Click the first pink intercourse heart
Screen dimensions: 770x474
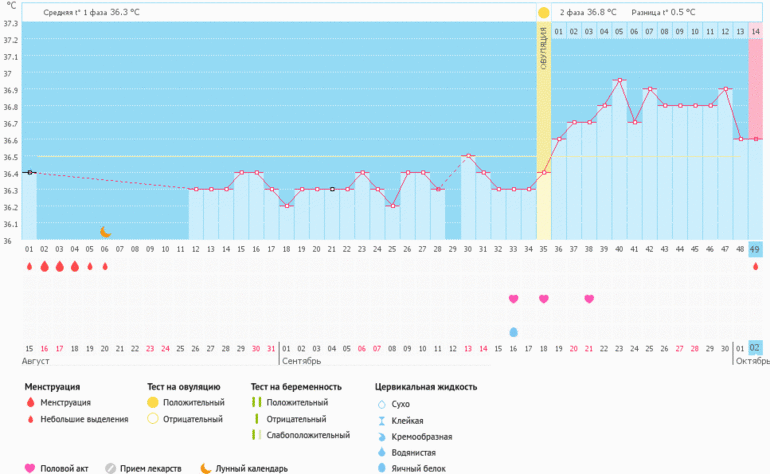point(514,299)
